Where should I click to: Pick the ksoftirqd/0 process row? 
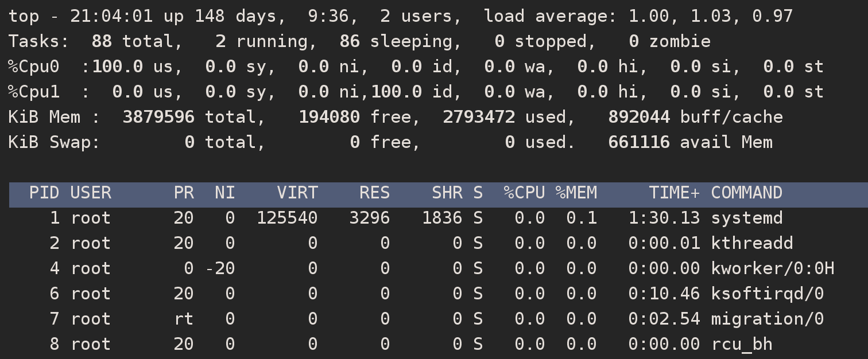coord(767,294)
